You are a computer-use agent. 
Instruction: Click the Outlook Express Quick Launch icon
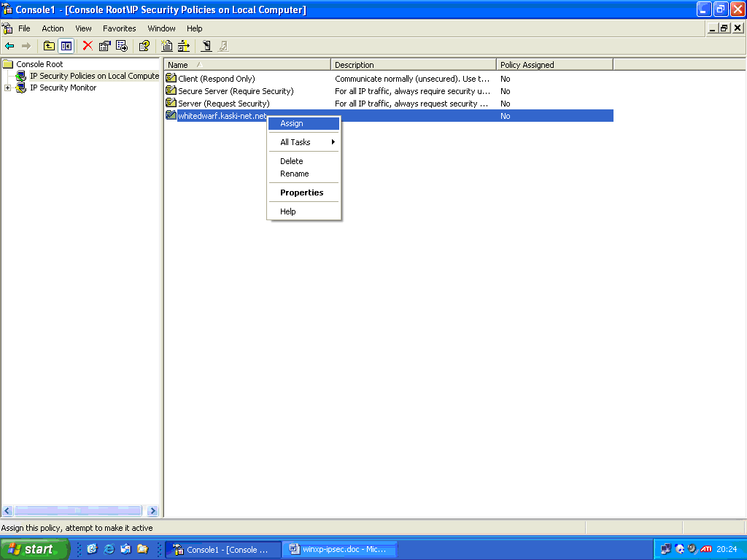[125, 549]
